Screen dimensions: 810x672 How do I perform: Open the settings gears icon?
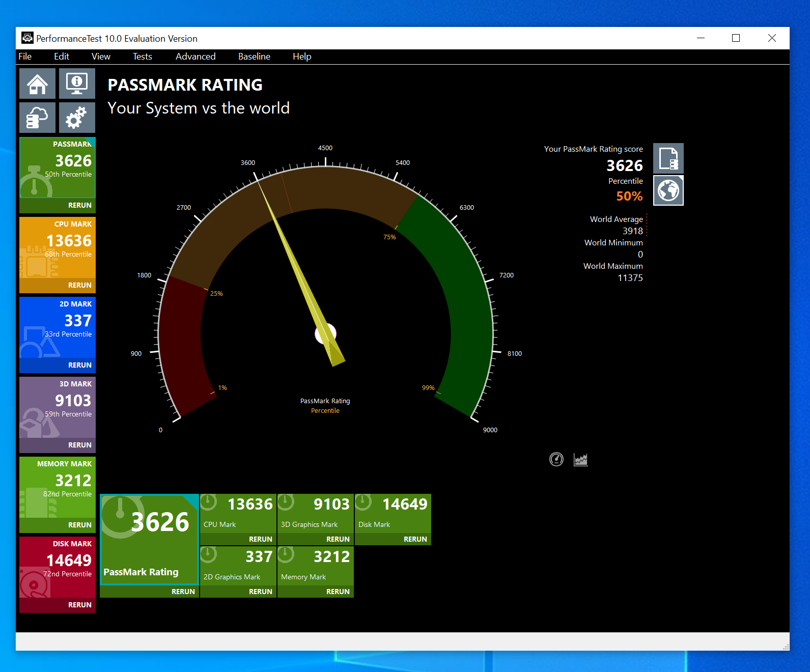(77, 118)
